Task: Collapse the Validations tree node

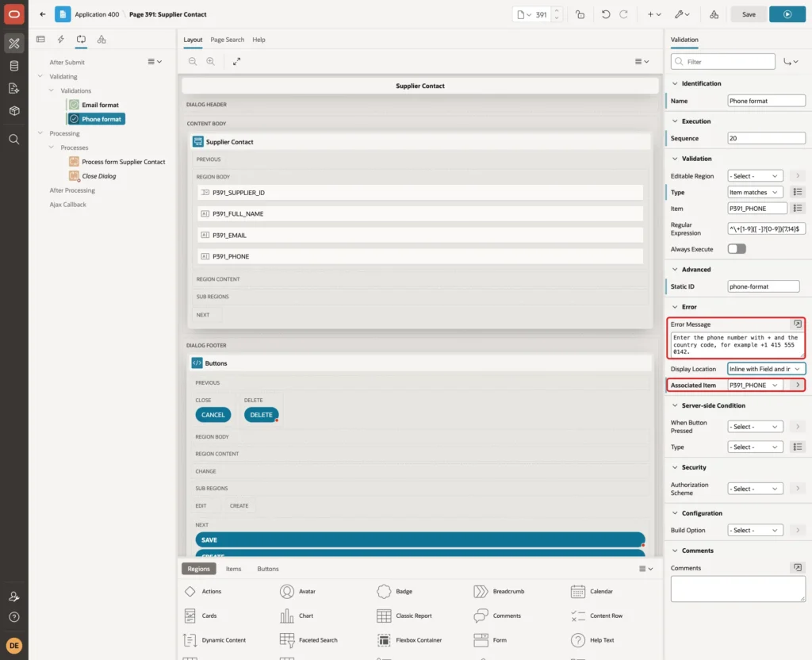Action: pyautogui.click(x=52, y=90)
